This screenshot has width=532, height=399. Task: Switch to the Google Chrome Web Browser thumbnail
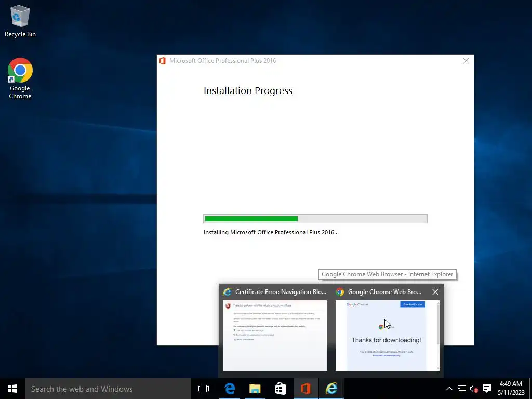click(x=387, y=336)
